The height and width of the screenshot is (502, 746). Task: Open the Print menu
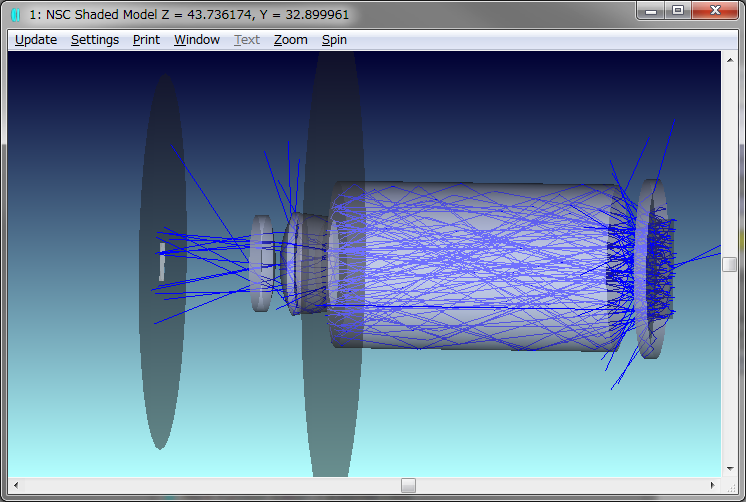(x=146, y=40)
